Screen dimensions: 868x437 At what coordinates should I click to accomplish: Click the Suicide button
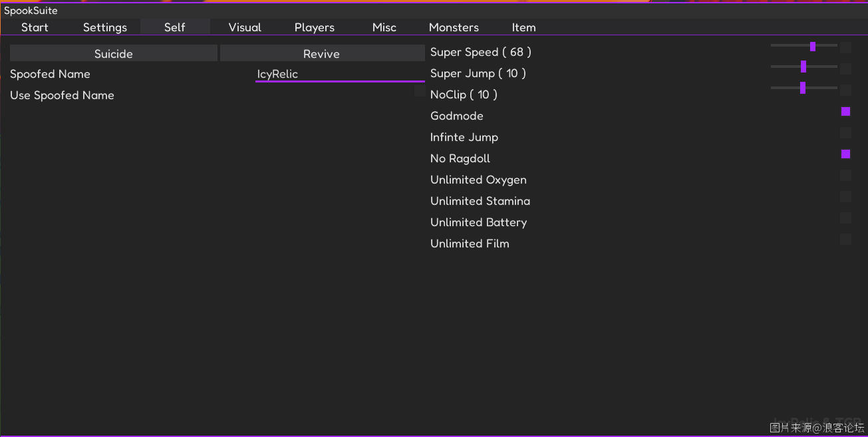114,54
